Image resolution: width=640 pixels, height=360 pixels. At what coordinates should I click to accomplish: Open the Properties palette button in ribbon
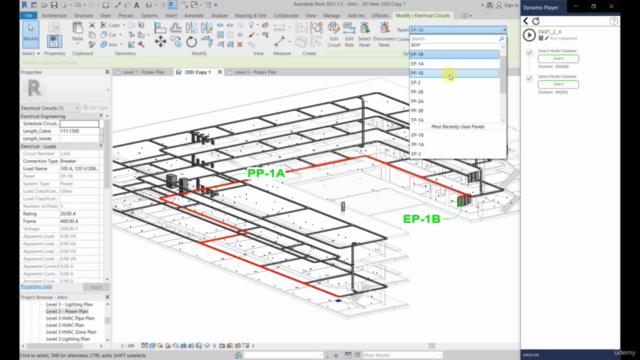click(x=54, y=41)
